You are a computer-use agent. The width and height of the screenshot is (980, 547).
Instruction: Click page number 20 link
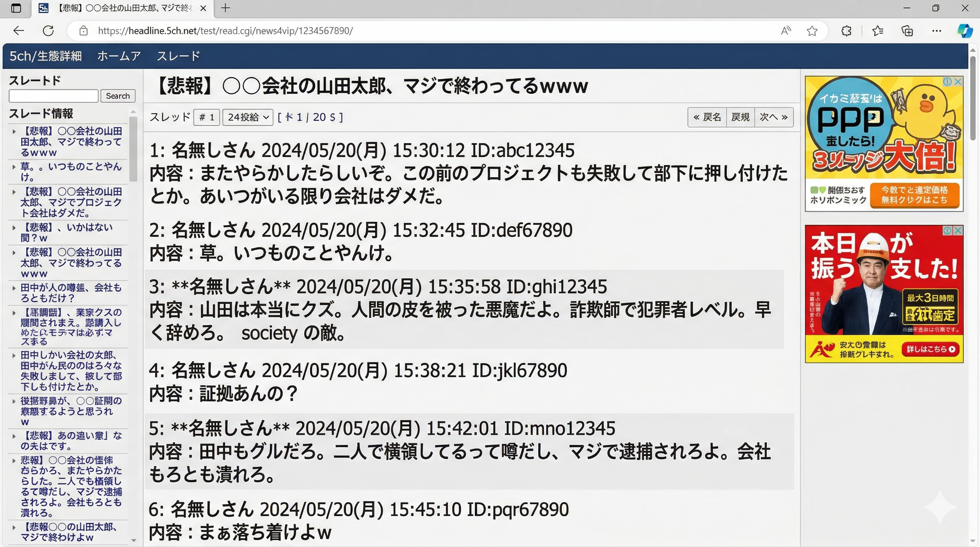[x=319, y=117]
